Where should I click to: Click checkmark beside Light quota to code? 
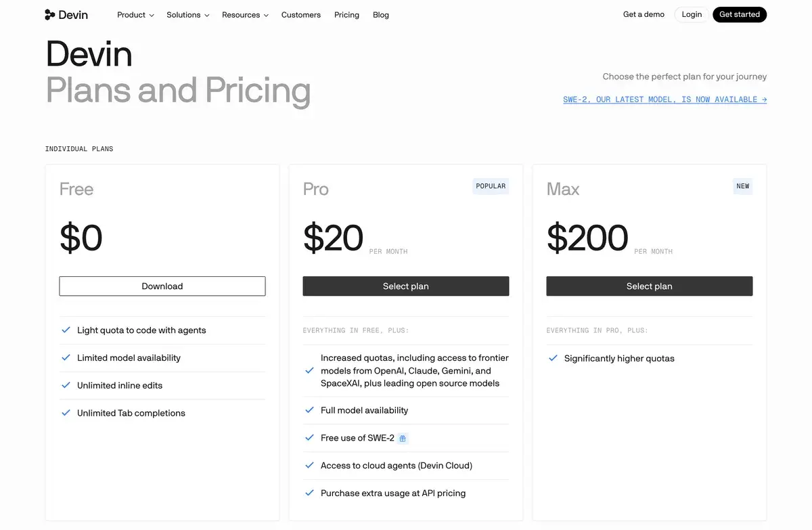tap(66, 330)
